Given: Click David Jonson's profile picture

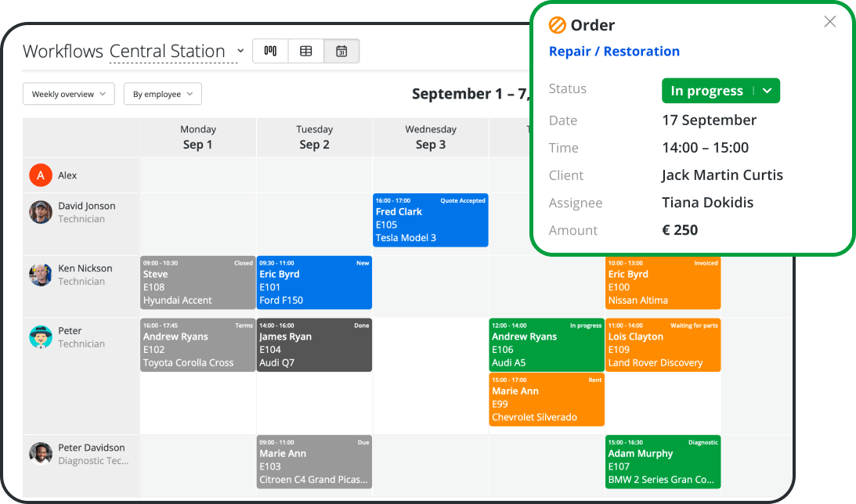Looking at the screenshot, I should pos(40,212).
